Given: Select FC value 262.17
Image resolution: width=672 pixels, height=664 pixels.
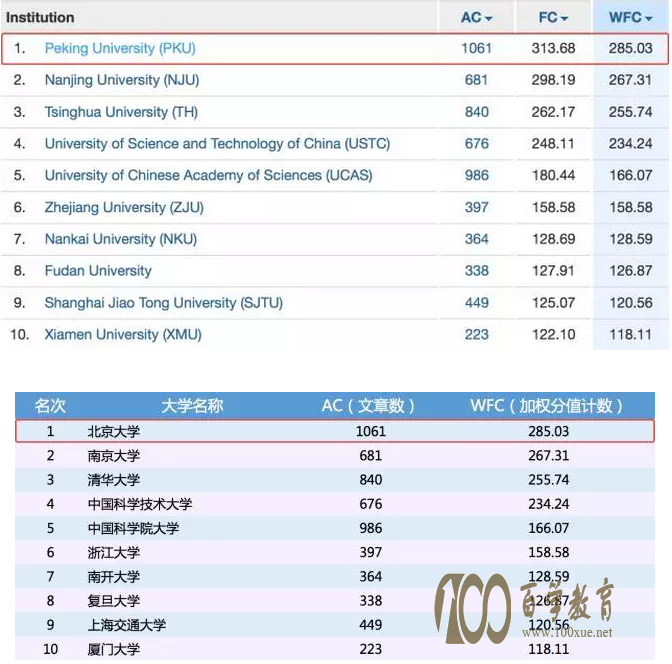Looking at the screenshot, I should pyautogui.click(x=553, y=112).
